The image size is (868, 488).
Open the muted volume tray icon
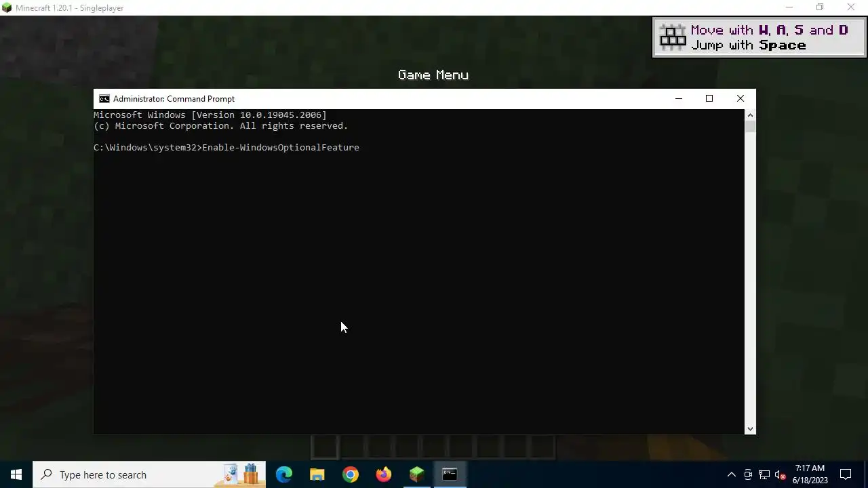pyautogui.click(x=781, y=474)
